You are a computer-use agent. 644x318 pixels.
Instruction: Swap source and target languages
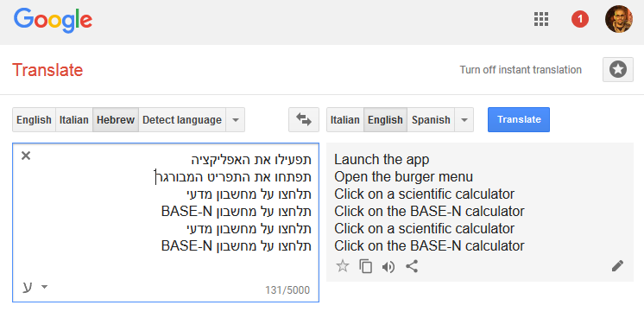[304, 120]
